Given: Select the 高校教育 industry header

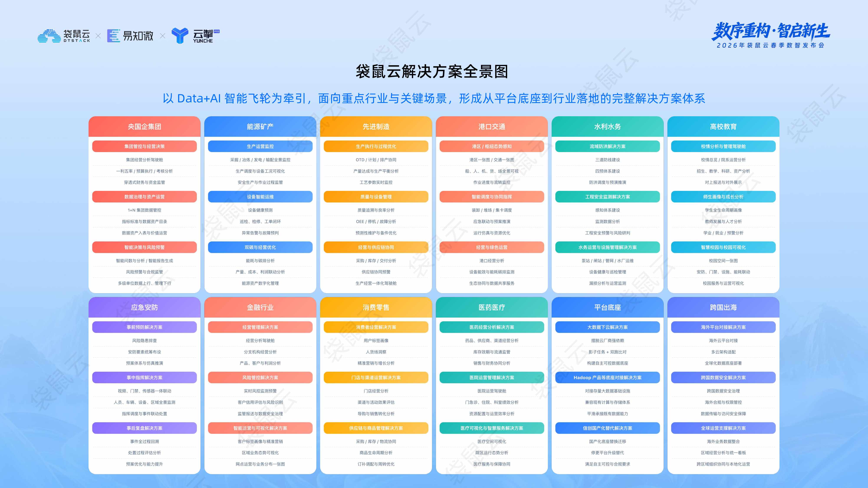Looking at the screenshot, I should click(x=723, y=127).
